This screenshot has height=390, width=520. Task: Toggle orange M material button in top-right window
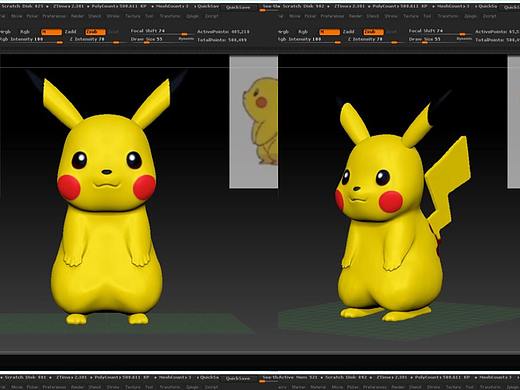[x=329, y=32]
